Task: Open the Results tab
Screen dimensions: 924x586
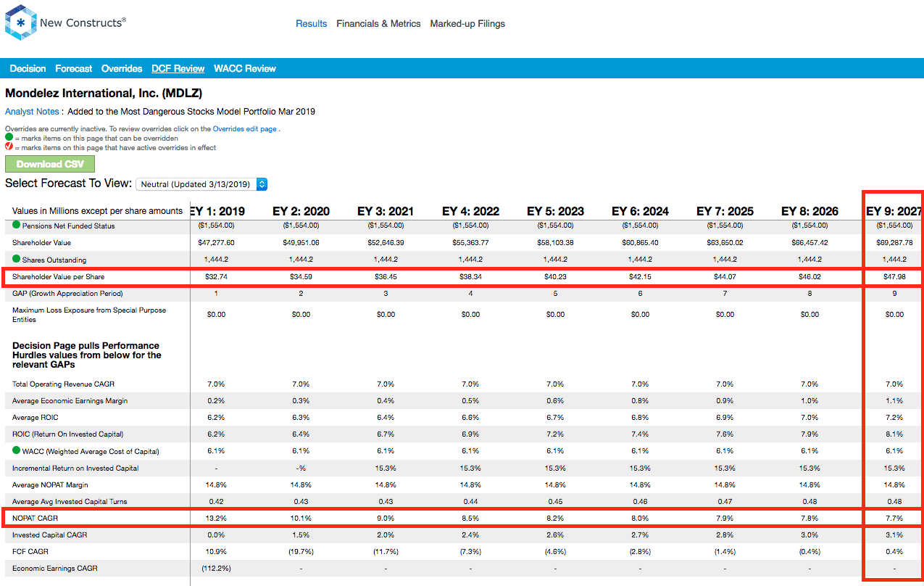Action: pos(312,24)
